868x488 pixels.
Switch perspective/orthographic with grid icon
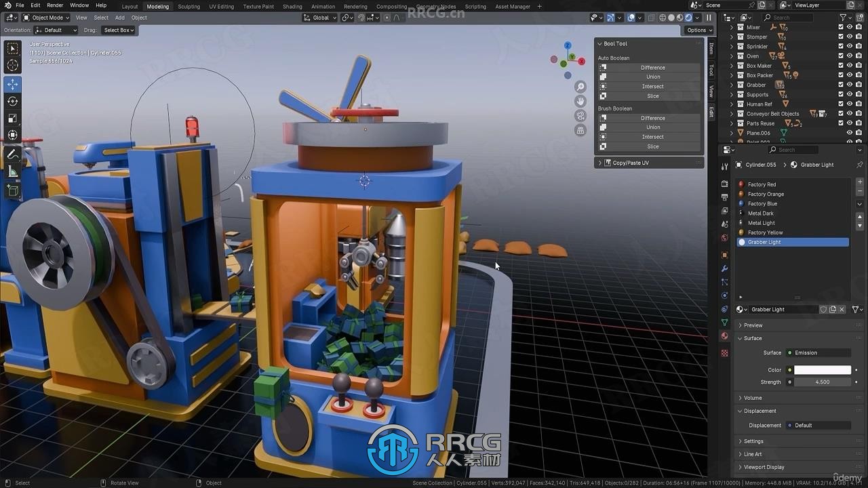pyautogui.click(x=580, y=130)
